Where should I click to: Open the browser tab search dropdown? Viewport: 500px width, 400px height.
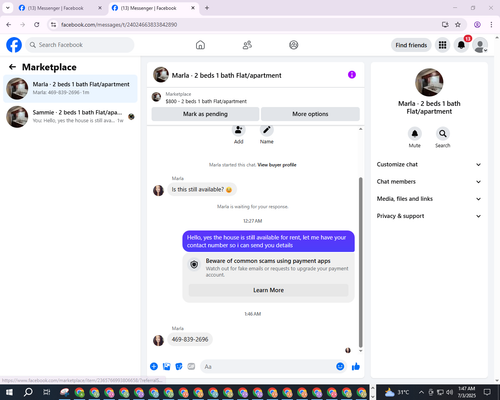(x=8, y=8)
